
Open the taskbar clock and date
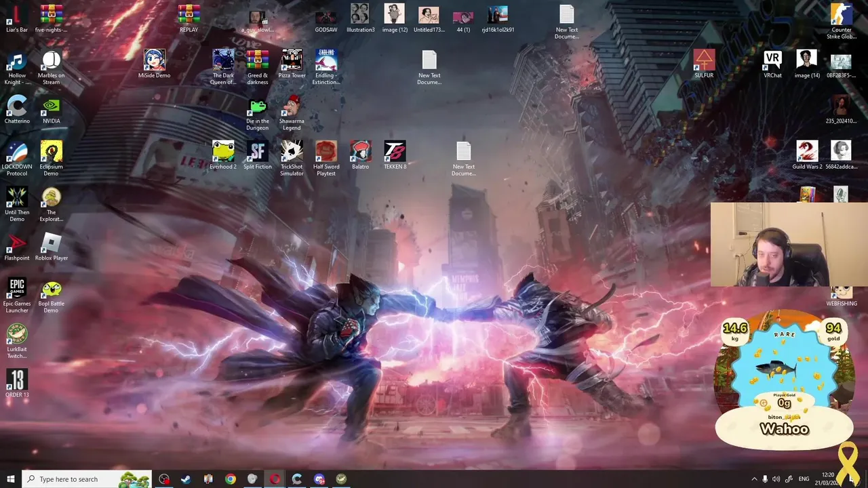(828, 479)
